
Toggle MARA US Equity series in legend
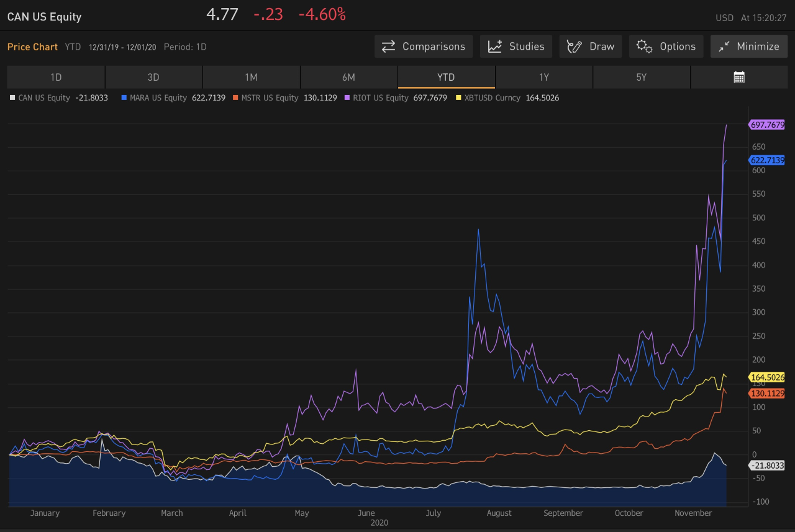[158, 97]
